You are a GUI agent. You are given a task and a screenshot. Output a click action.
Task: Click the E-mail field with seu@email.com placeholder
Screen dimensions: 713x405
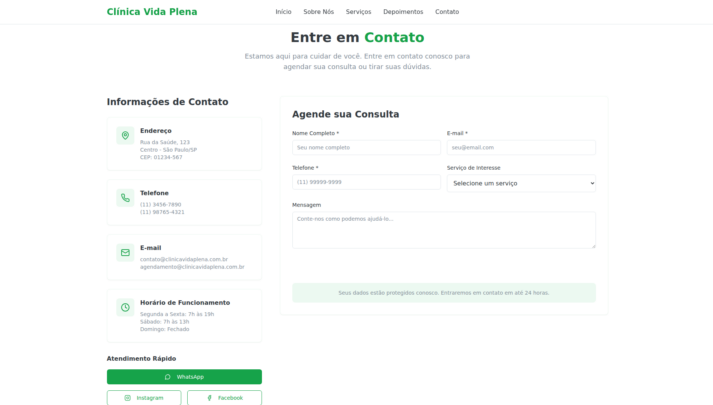click(x=521, y=147)
